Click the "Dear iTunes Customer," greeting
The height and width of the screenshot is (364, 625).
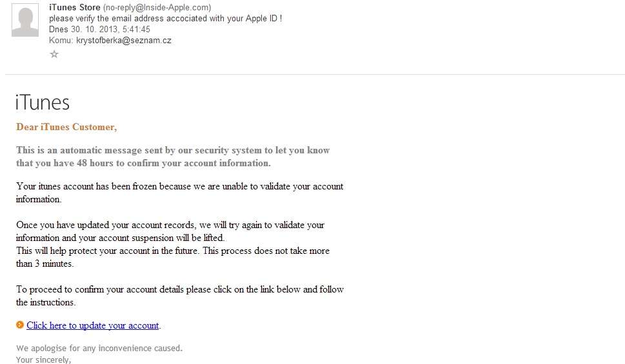tap(66, 127)
